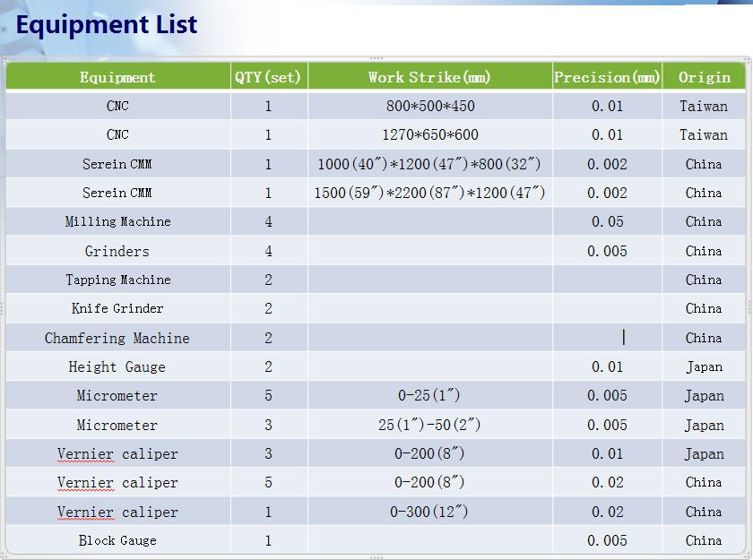
Task: Select the 25(1″)-50(2″) micrometer range cell
Action: coord(429,424)
